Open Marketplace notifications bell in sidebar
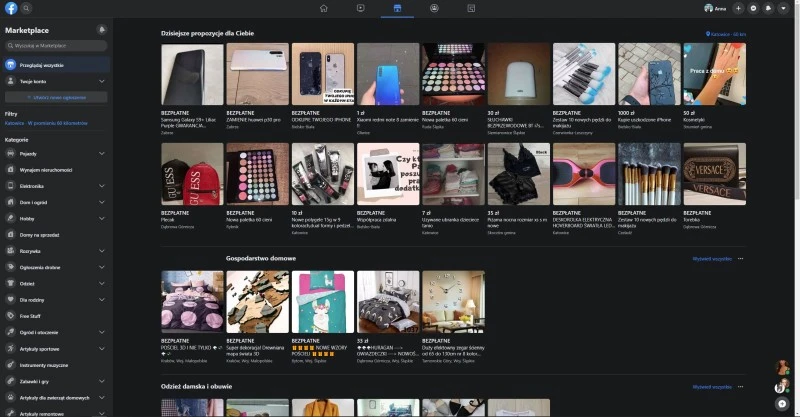This screenshot has width=800, height=417. (x=102, y=30)
